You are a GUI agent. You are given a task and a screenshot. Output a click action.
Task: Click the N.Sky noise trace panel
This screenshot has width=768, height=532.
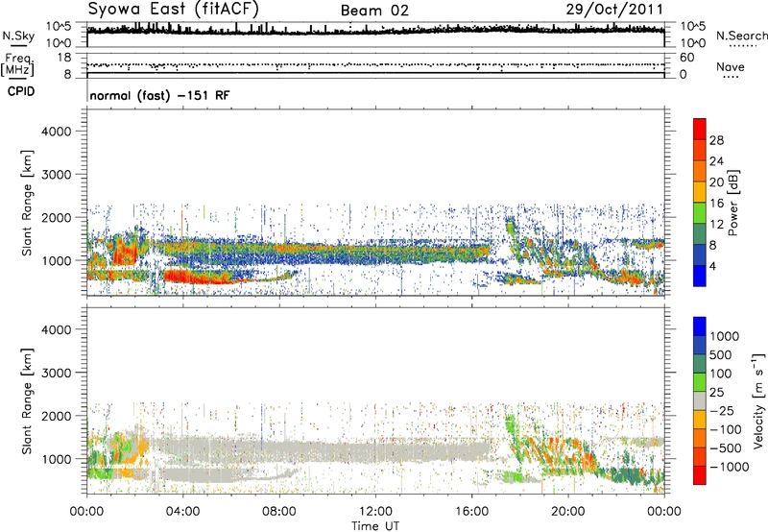(x=375, y=35)
